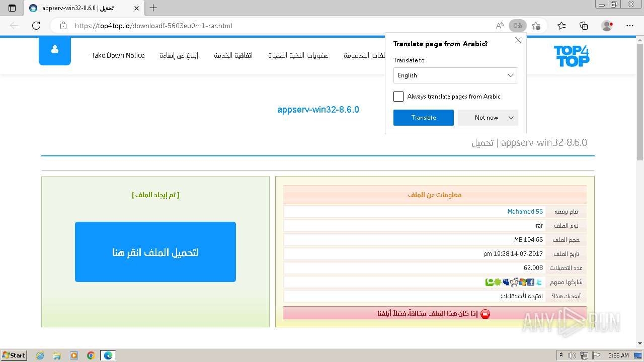Click the volume icon in system tray

click(573, 355)
